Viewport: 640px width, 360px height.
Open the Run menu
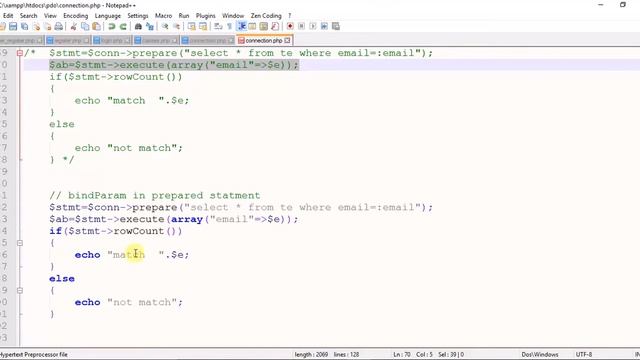184,16
